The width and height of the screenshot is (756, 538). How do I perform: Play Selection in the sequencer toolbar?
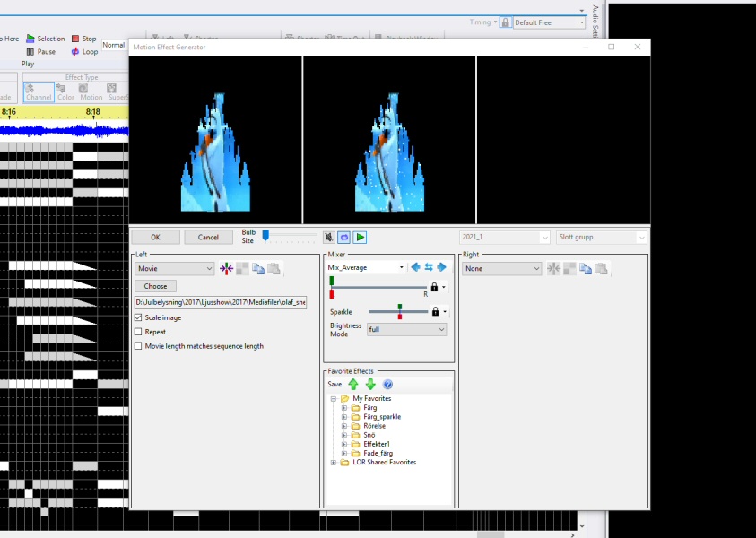45,39
